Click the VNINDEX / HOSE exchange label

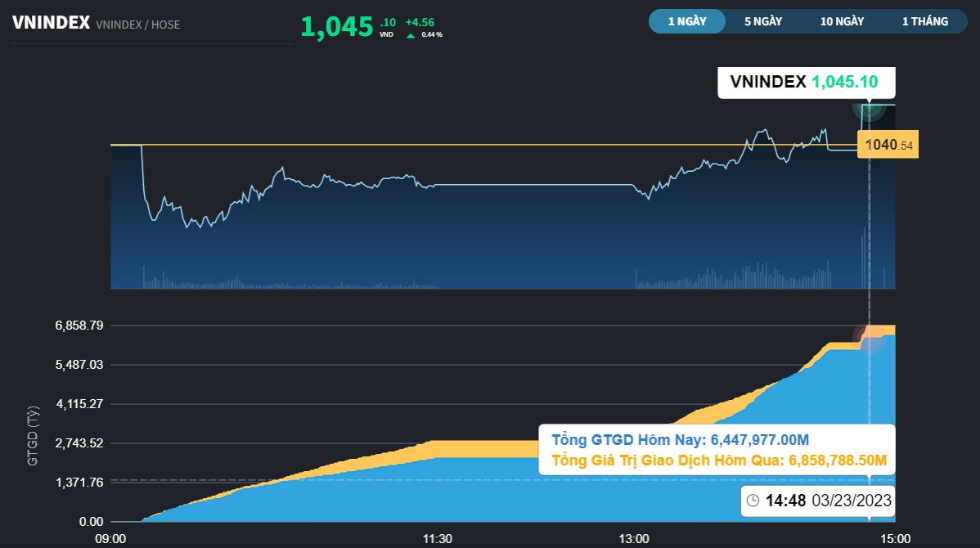(138, 25)
